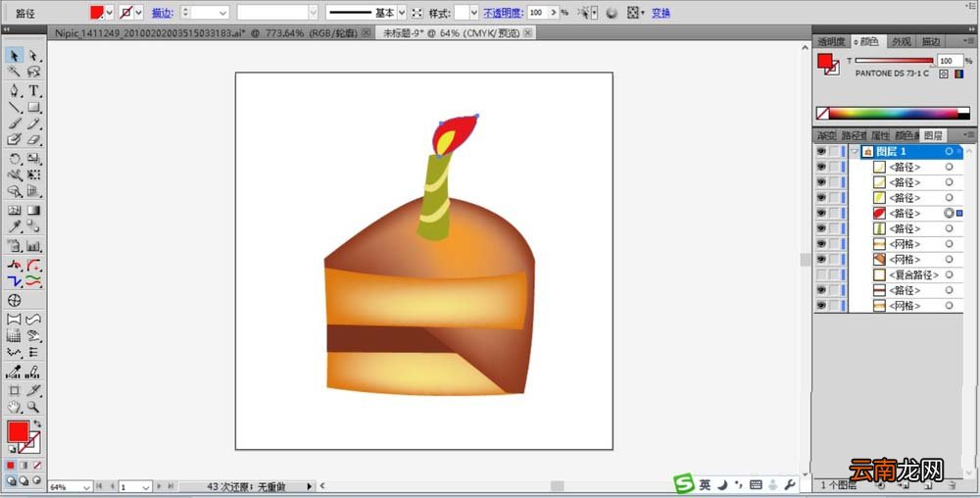Click the horizontal scrollbar thumb below canvas
This screenshot has width=980, height=498.
coord(558,485)
